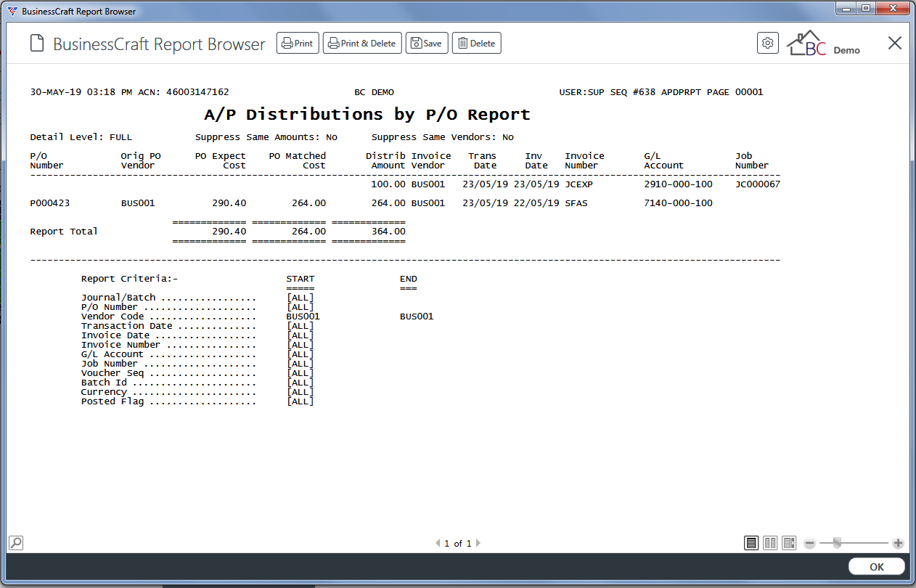The height and width of the screenshot is (588, 916).
Task: Click the Vendor Code criteria row label
Action: coord(113,317)
